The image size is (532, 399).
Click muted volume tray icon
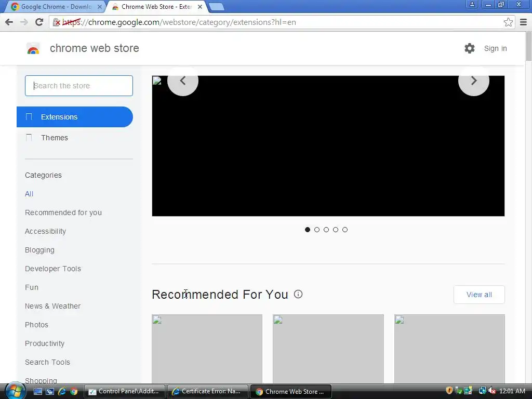pyautogui.click(x=492, y=391)
